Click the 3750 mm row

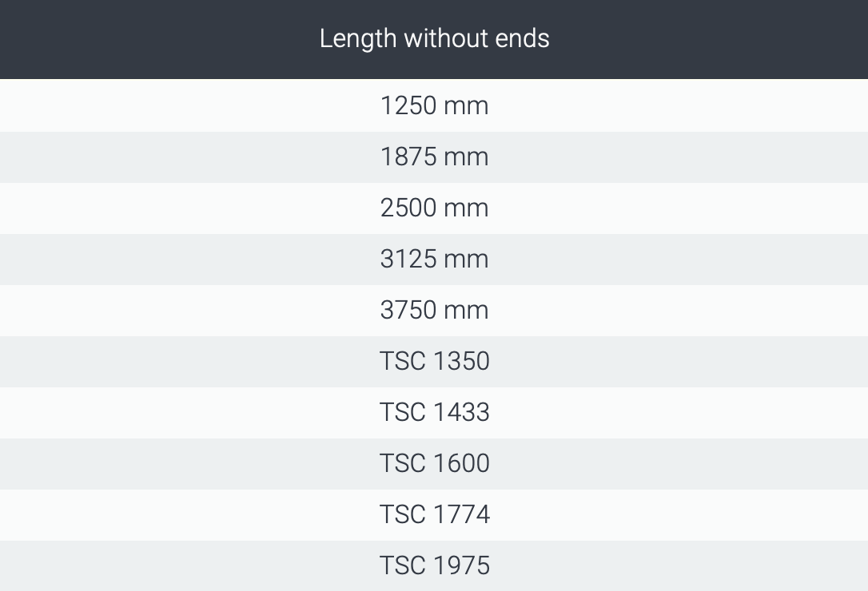pyautogui.click(x=434, y=310)
